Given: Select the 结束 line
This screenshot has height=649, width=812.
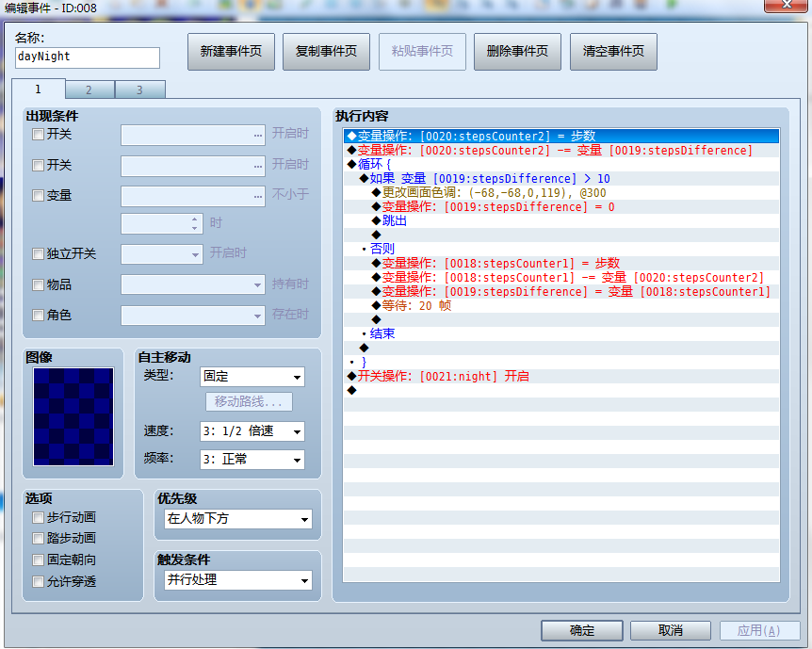Looking at the screenshot, I should 561,333.
